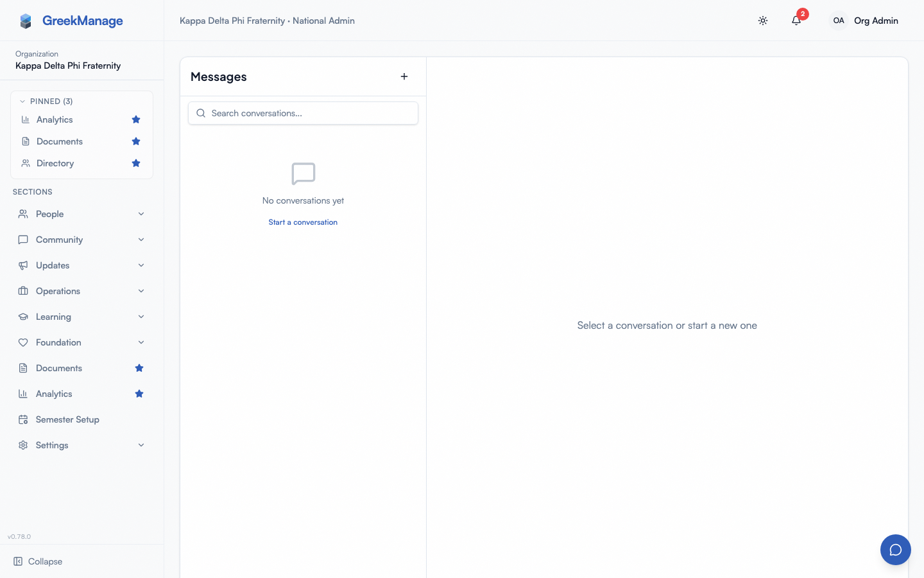Unpin Documents star in pinned list
This screenshot has width=924, height=578.
pos(136,141)
